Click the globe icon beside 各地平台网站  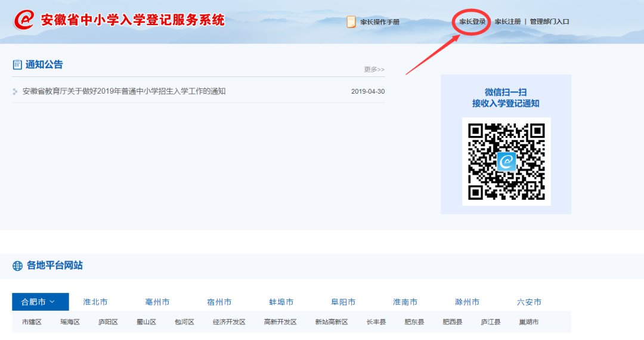[17, 265]
